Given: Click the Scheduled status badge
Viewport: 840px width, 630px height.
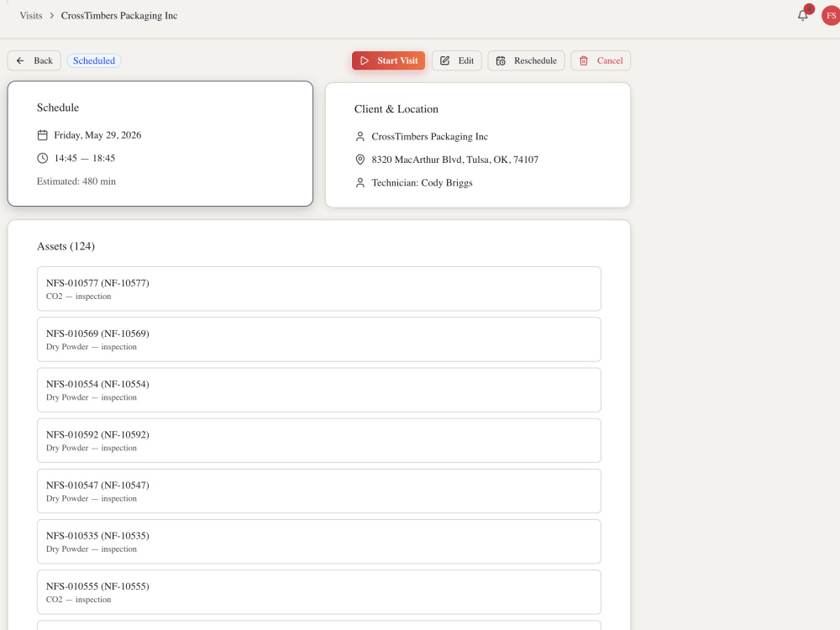Looking at the screenshot, I should [x=94, y=60].
